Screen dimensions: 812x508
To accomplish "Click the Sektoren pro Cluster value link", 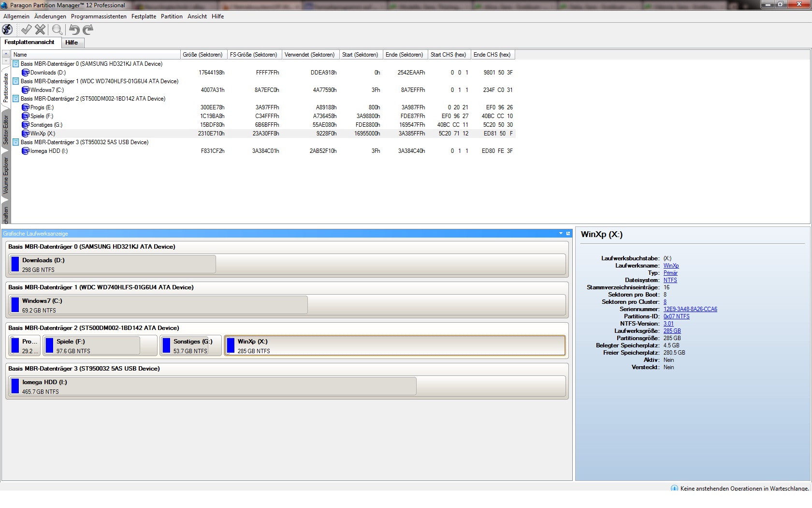I will [665, 302].
